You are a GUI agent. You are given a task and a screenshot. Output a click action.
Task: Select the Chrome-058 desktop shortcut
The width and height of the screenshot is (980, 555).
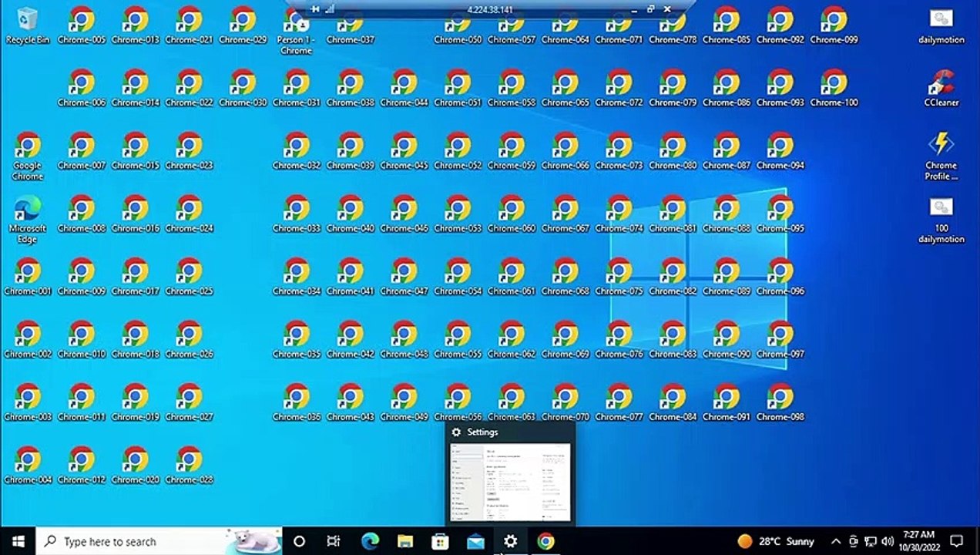point(512,88)
